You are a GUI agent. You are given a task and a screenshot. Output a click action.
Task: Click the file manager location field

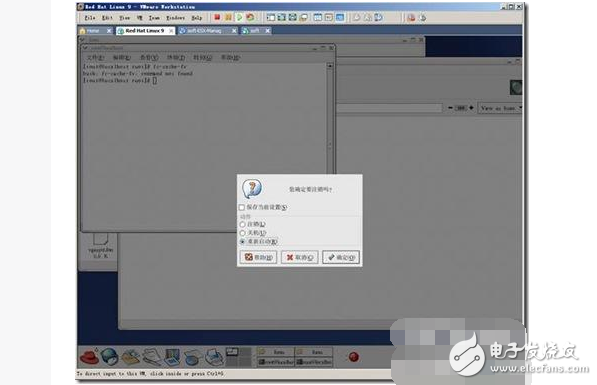pos(390,108)
